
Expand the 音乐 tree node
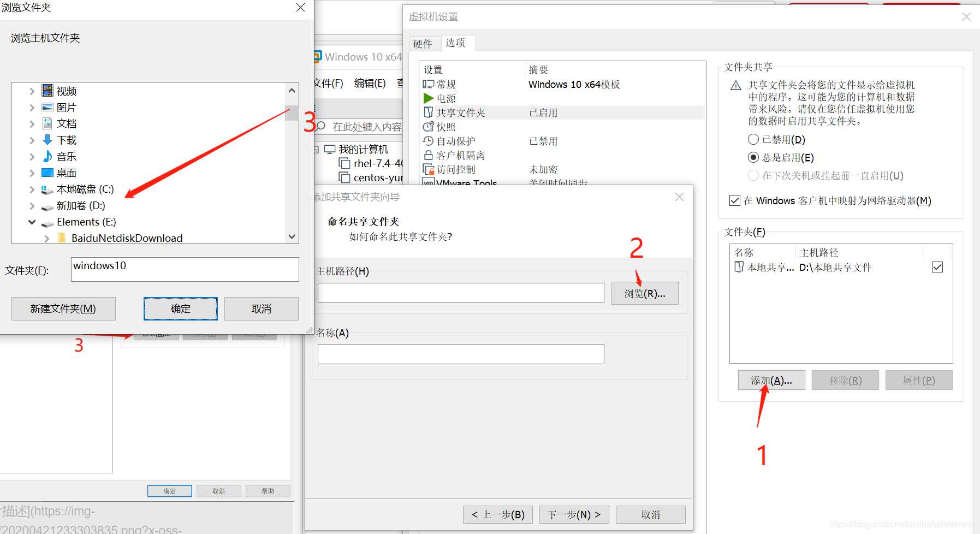click(x=32, y=157)
